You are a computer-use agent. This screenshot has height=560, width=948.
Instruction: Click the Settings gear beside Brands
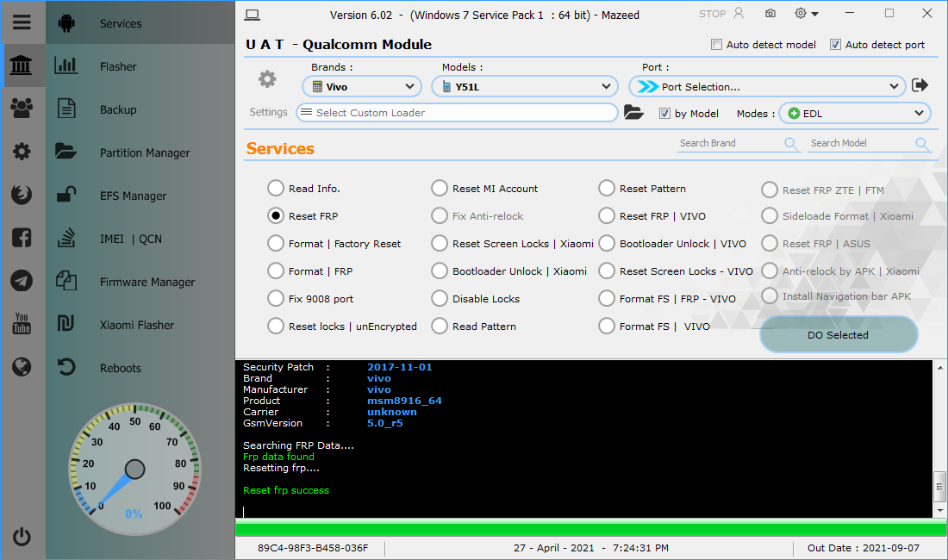coord(267,79)
